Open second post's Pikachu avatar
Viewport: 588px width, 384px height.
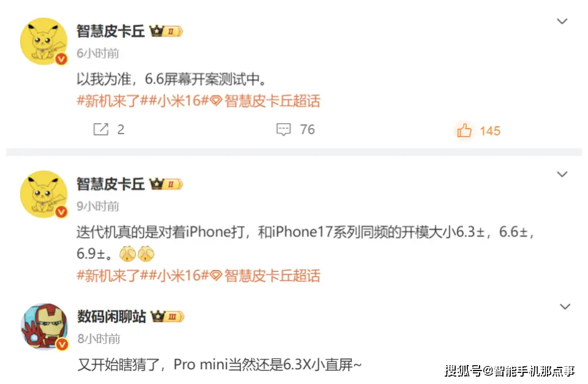(x=43, y=194)
